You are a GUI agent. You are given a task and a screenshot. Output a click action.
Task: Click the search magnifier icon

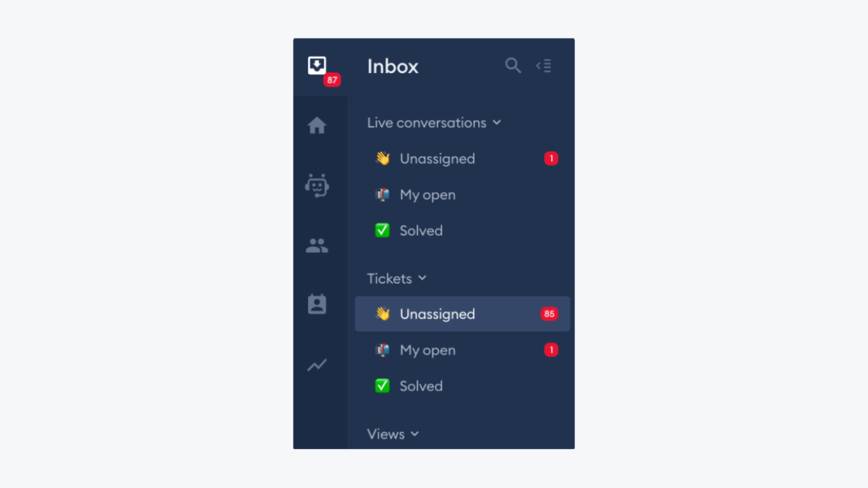point(513,66)
